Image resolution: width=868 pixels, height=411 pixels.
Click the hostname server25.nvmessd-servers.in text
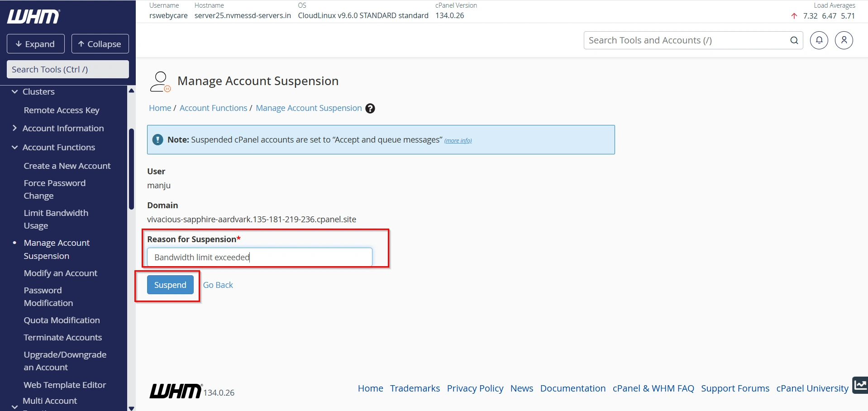click(243, 15)
